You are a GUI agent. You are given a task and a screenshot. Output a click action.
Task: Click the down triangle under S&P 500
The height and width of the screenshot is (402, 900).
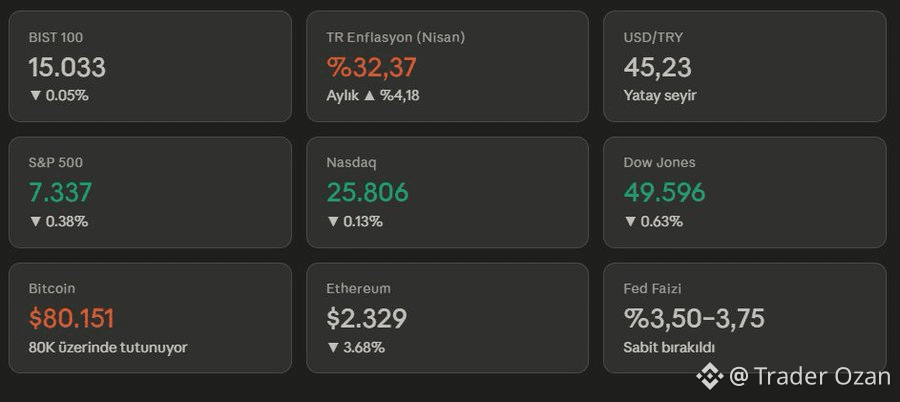36,222
